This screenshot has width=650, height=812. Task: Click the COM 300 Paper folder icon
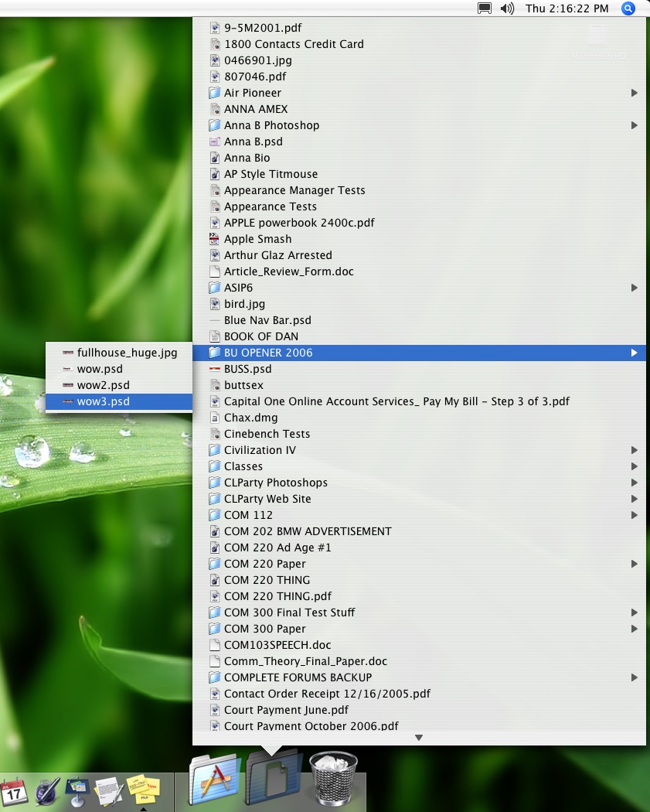tap(215, 629)
